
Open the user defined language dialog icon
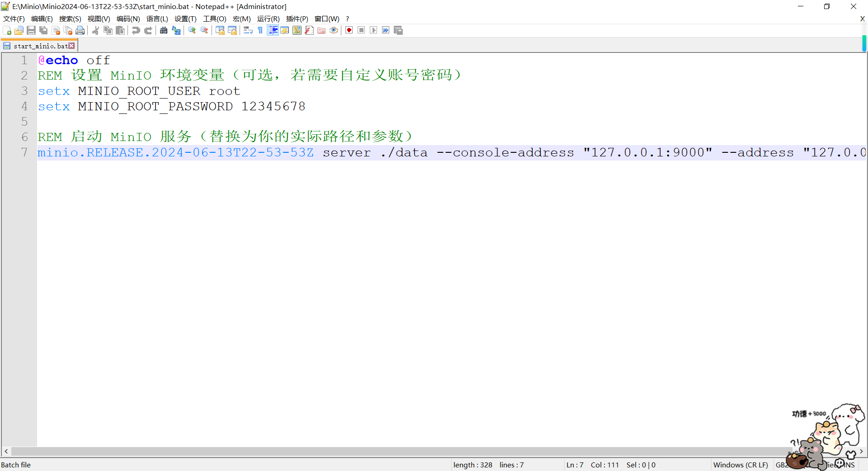click(285, 30)
